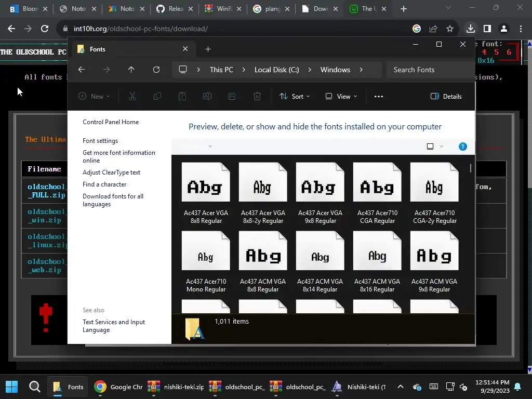
Task: Click the Share icon in Fonts toolbar
Action: pos(232,96)
